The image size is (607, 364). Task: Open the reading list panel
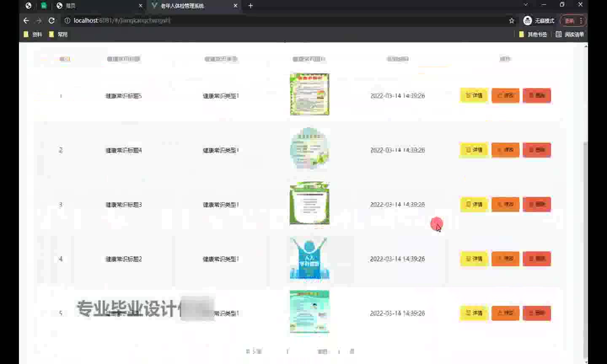click(x=570, y=34)
